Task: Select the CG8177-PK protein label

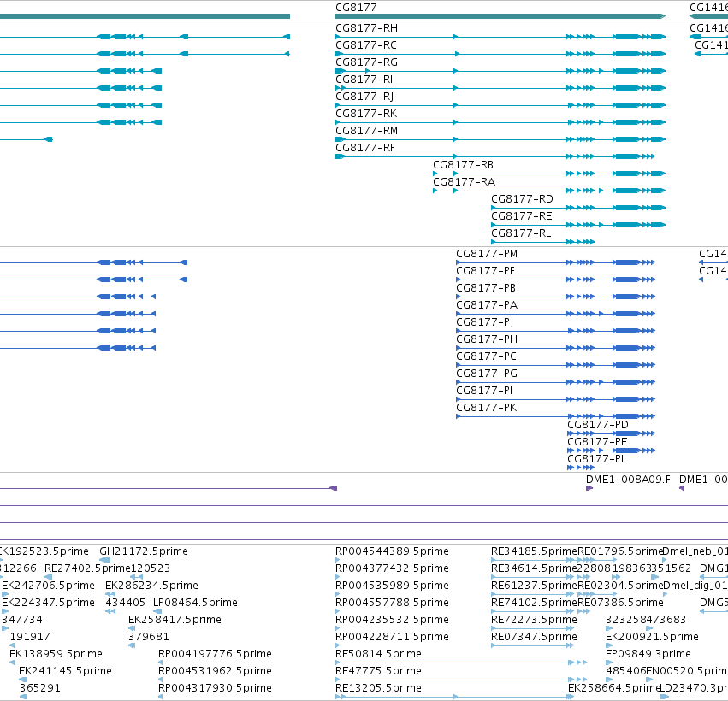Action: click(487, 408)
